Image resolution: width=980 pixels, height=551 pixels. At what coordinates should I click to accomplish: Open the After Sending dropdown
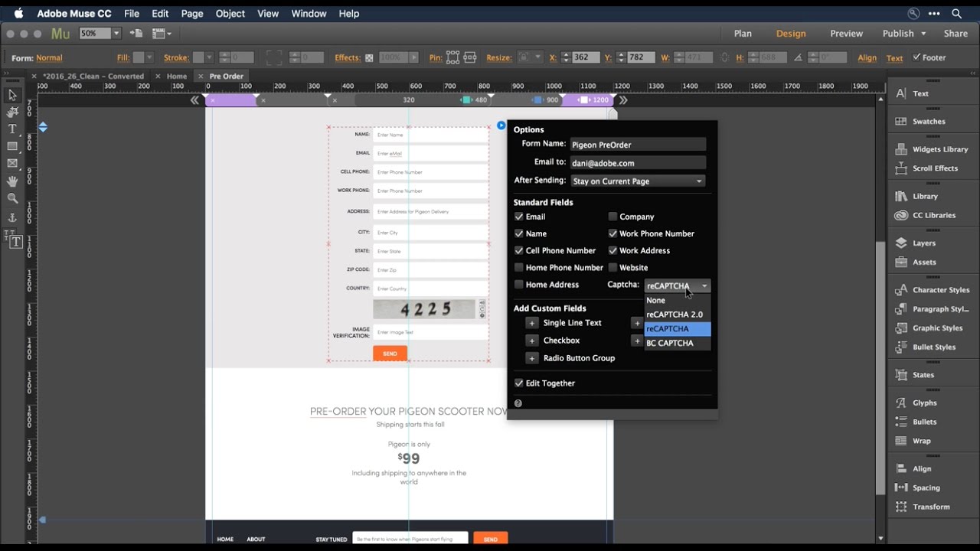click(638, 181)
